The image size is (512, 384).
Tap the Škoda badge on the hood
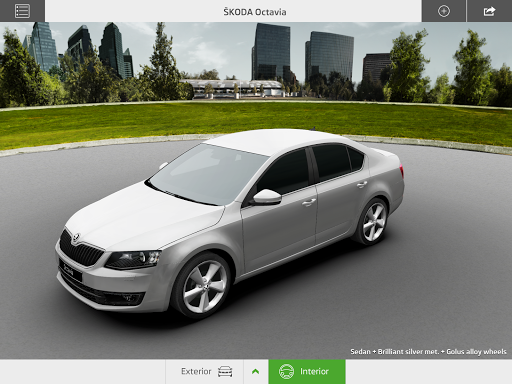pos(76,238)
